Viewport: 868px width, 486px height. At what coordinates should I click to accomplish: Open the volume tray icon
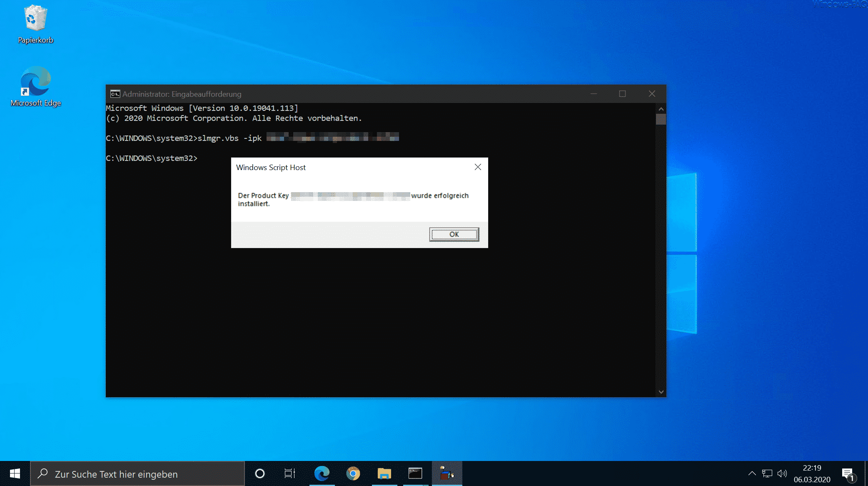coord(782,473)
